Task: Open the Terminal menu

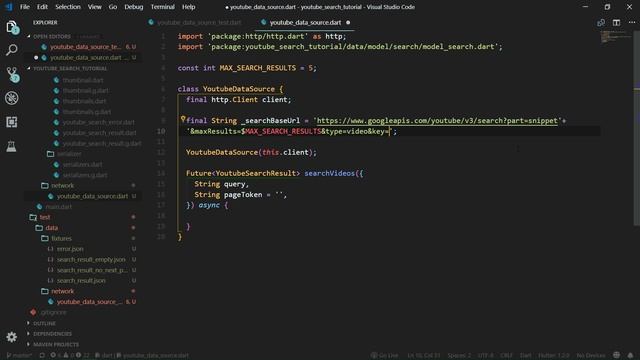Action: coord(162,7)
